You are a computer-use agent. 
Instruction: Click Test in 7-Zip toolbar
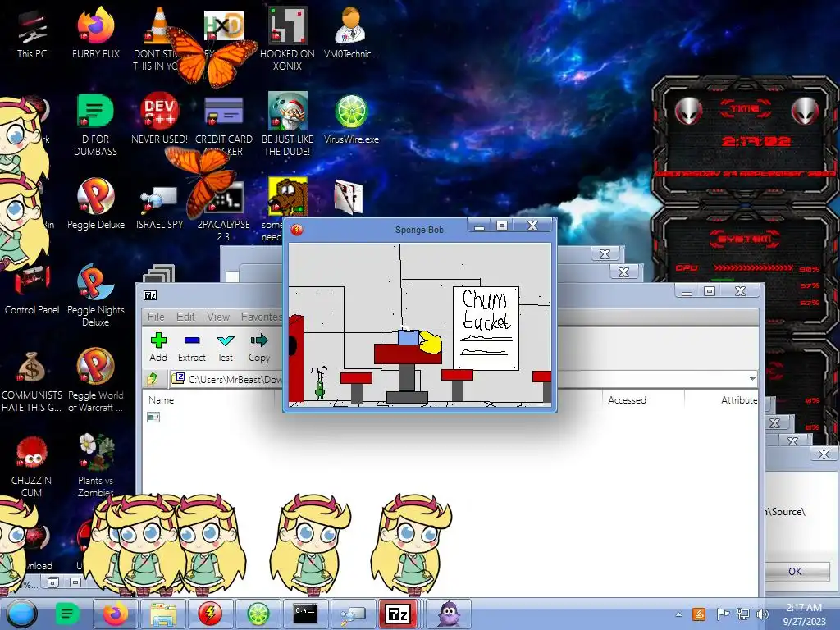(x=225, y=347)
